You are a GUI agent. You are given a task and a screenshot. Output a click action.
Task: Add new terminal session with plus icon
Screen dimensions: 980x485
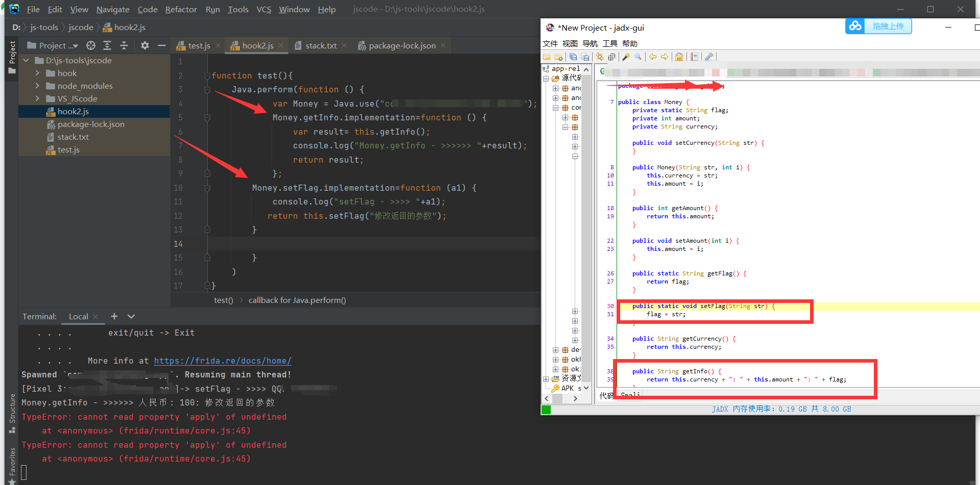click(114, 316)
